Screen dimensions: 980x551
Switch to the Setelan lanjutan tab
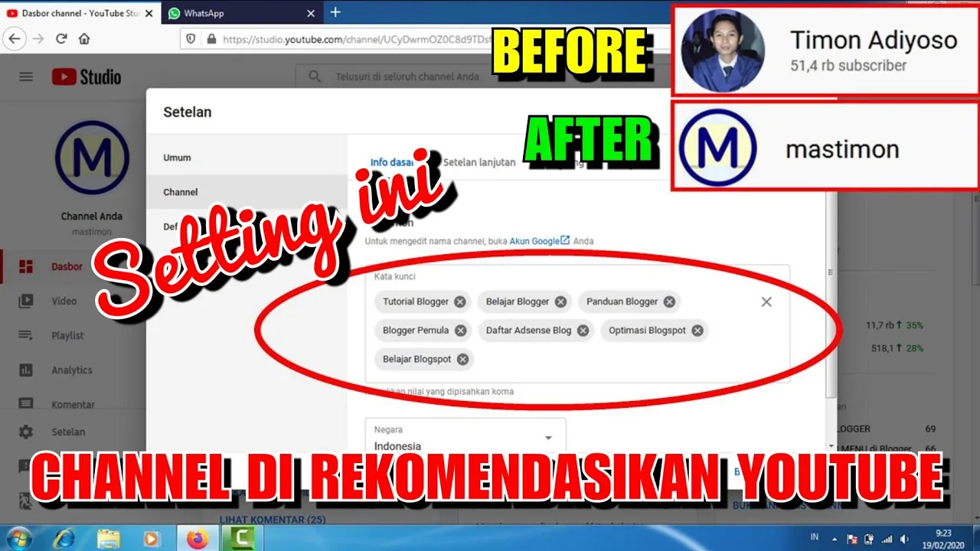pyautogui.click(x=479, y=162)
